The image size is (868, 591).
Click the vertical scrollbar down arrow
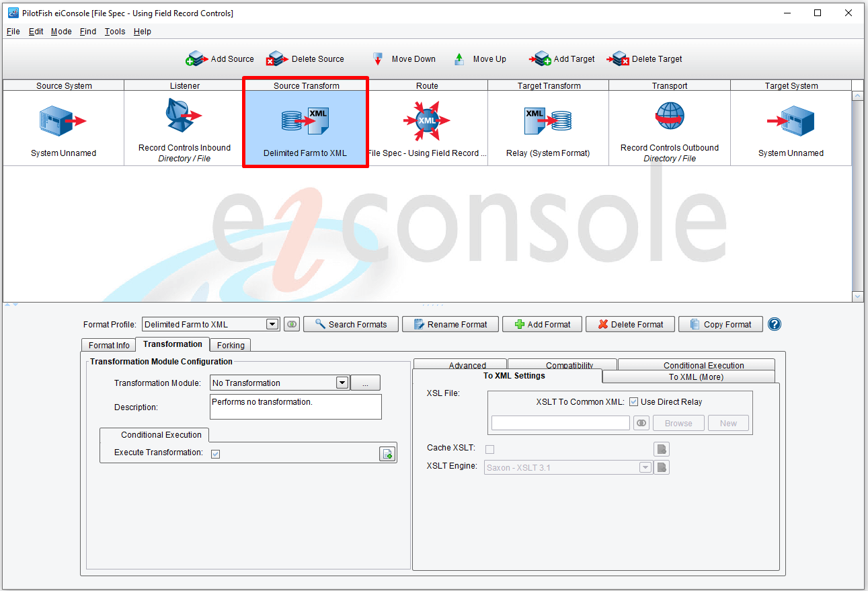[857, 297]
